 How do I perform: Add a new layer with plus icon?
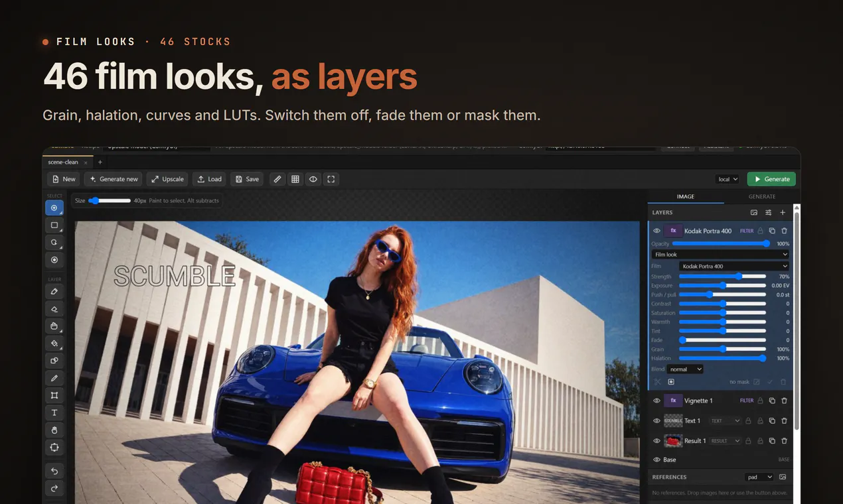[783, 212]
